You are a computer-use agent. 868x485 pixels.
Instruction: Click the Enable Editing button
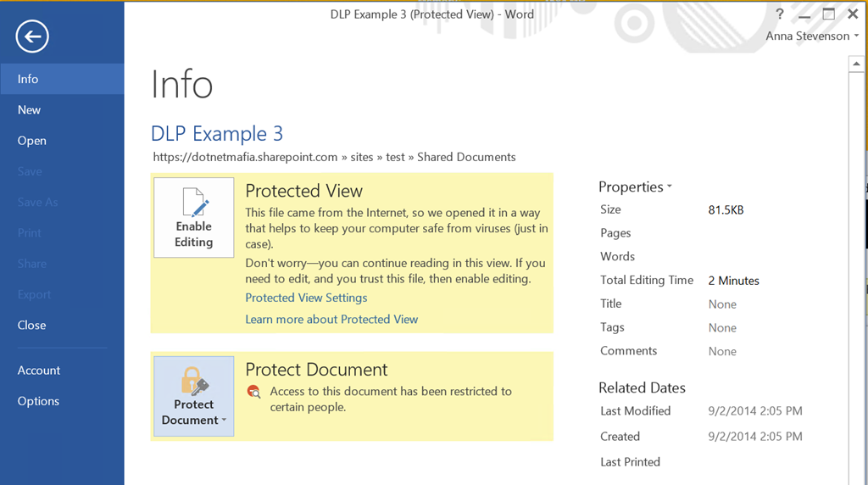(x=194, y=218)
